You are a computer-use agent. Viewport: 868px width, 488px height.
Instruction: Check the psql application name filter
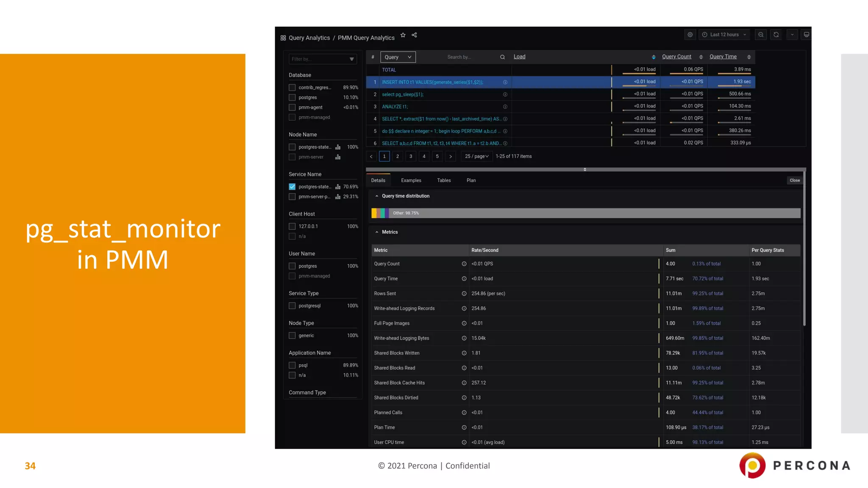click(292, 365)
